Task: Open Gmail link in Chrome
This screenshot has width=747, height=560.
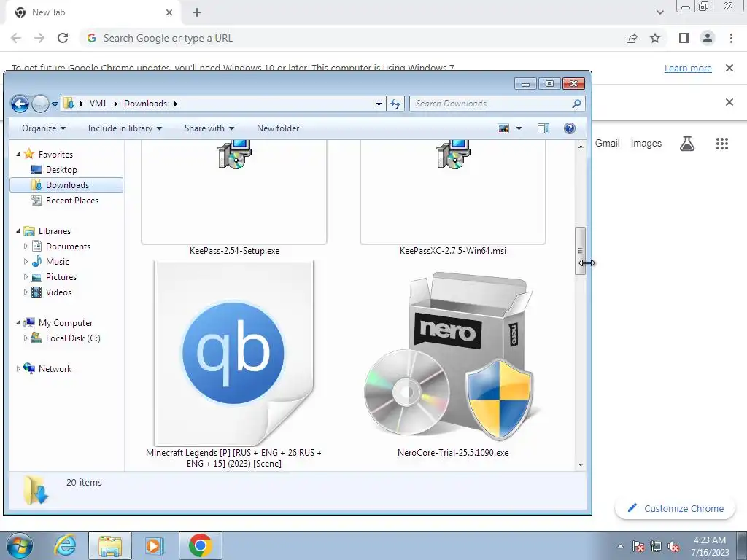Action: coord(608,144)
